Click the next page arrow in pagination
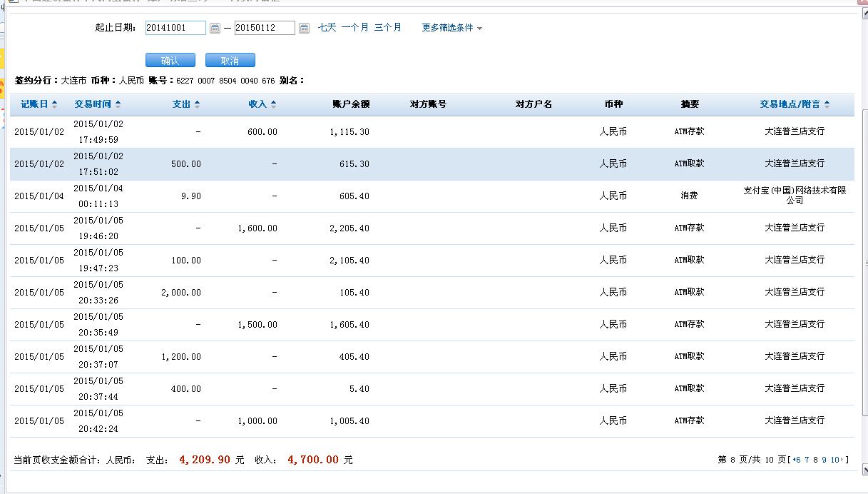This screenshot has width=868, height=494. pos(842,460)
